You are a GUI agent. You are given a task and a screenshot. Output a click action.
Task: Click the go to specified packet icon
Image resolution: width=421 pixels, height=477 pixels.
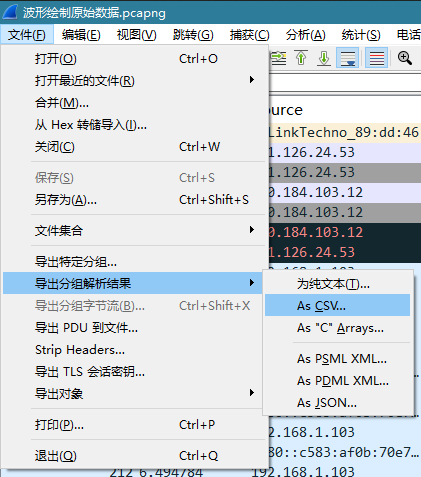point(278,58)
